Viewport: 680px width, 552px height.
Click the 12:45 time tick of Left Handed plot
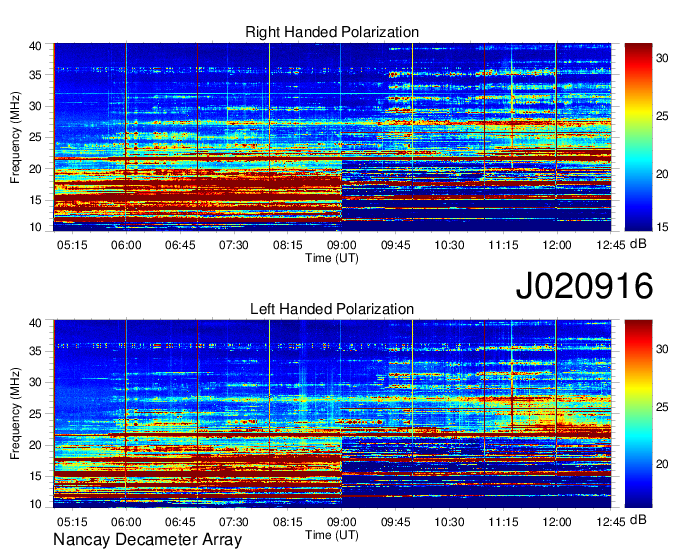click(611, 522)
